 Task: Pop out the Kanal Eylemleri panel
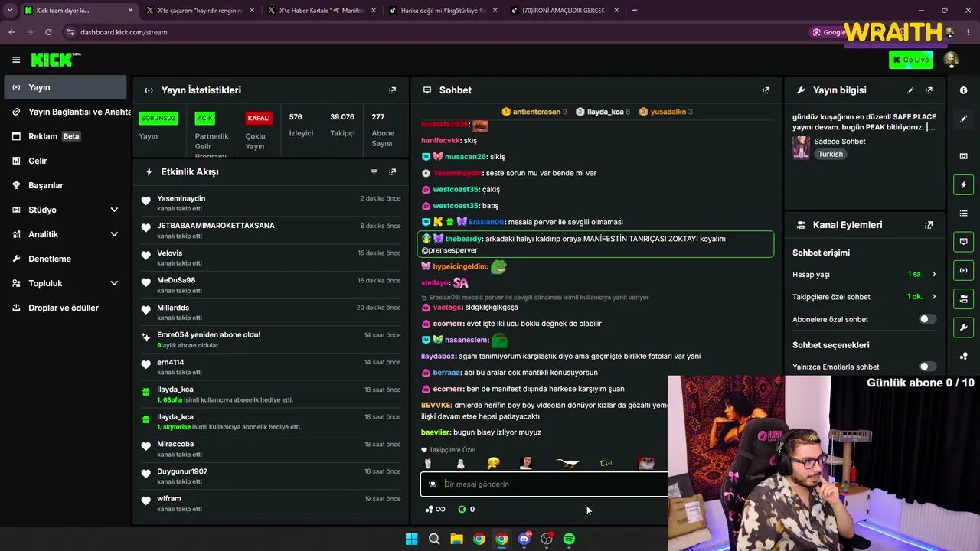(929, 225)
